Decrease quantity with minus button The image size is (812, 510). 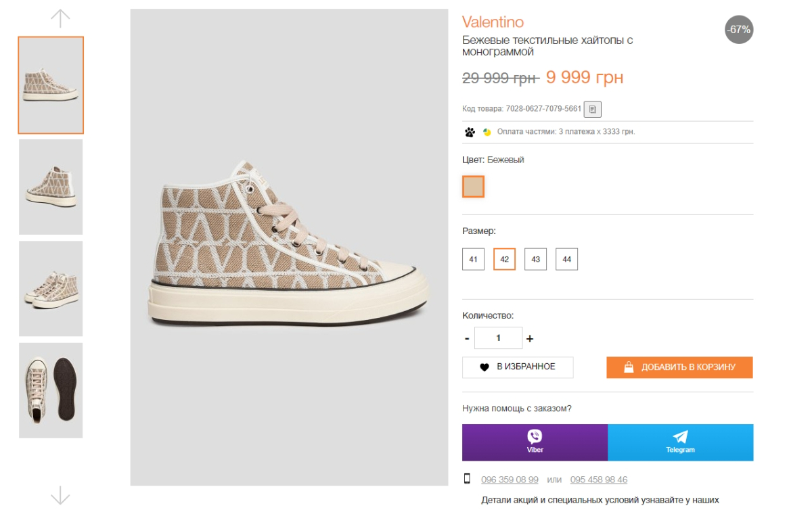coord(467,338)
